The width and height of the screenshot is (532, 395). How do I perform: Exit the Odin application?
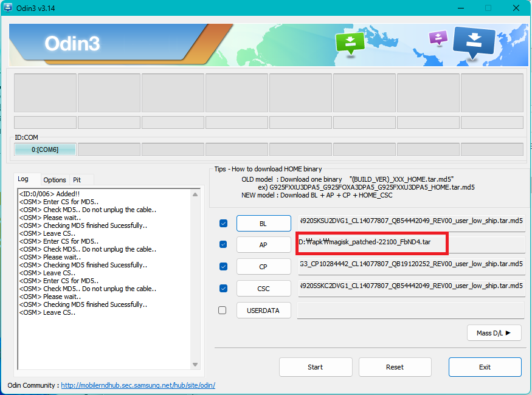[x=485, y=367]
